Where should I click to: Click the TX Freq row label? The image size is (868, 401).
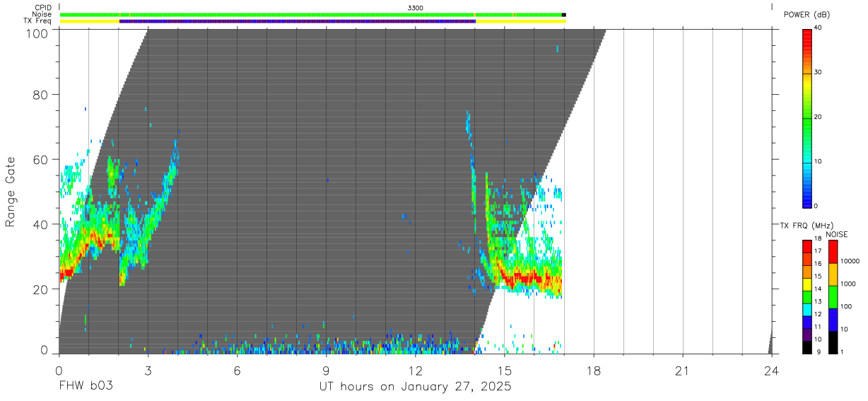point(38,21)
